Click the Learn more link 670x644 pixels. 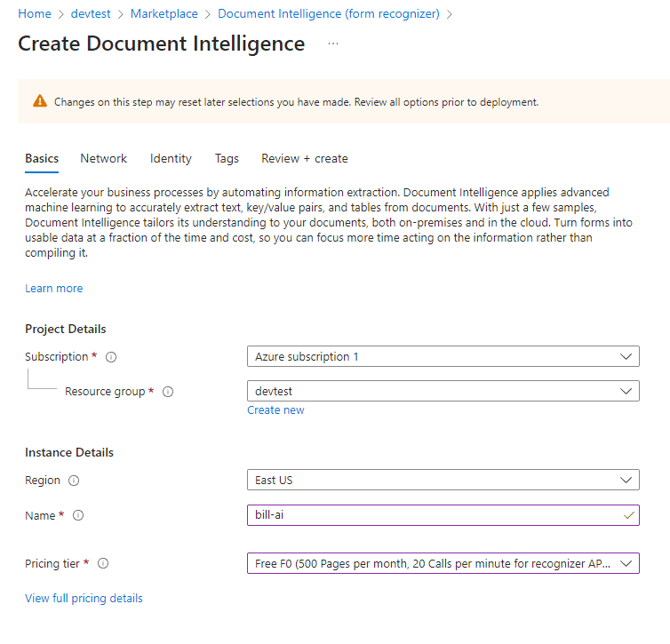[x=53, y=288]
